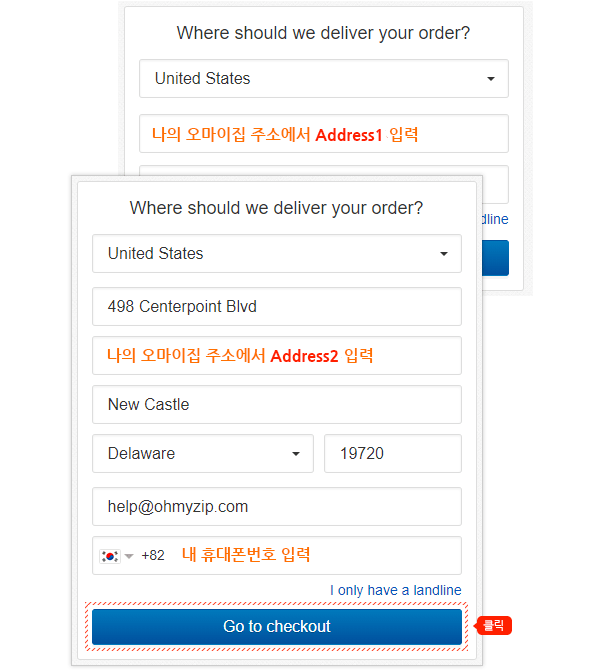Focus the 19720 zip code field

[392, 454]
